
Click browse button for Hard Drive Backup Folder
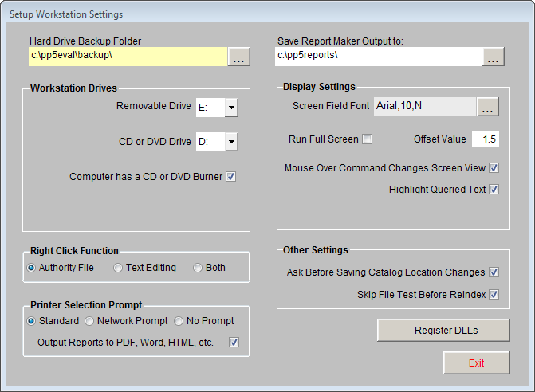[x=239, y=57]
